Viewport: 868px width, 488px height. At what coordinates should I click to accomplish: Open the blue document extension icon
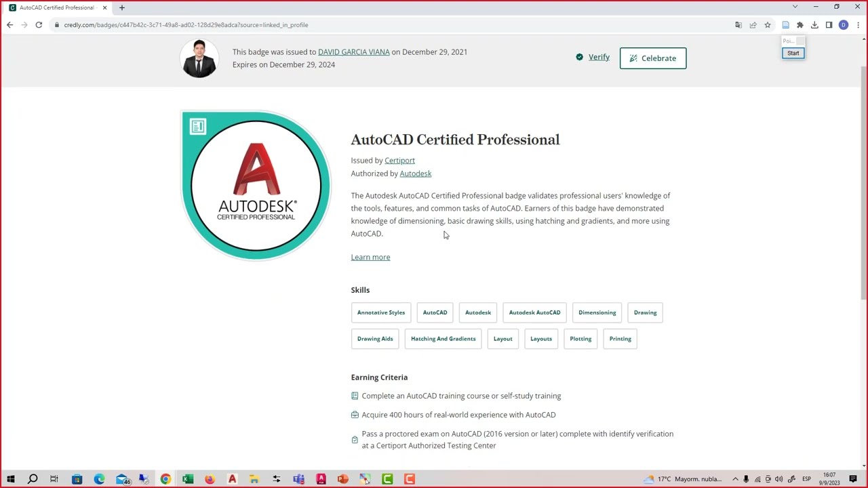click(x=785, y=25)
